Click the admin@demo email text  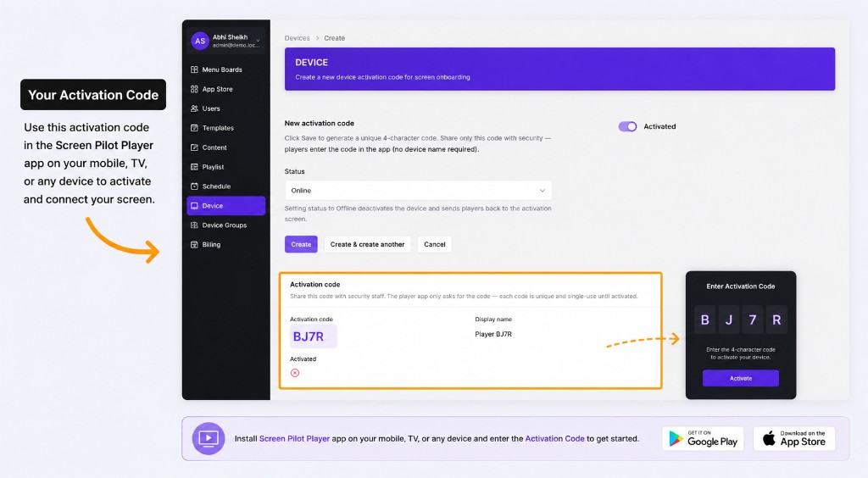236,46
